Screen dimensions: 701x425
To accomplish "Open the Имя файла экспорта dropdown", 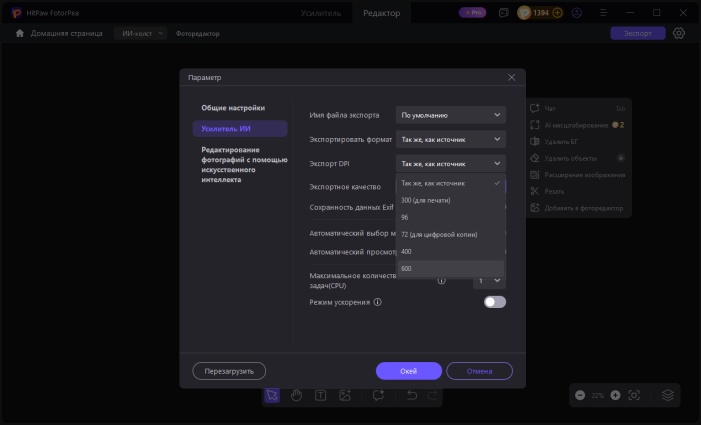I will pyautogui.click(x=451, y=115).
